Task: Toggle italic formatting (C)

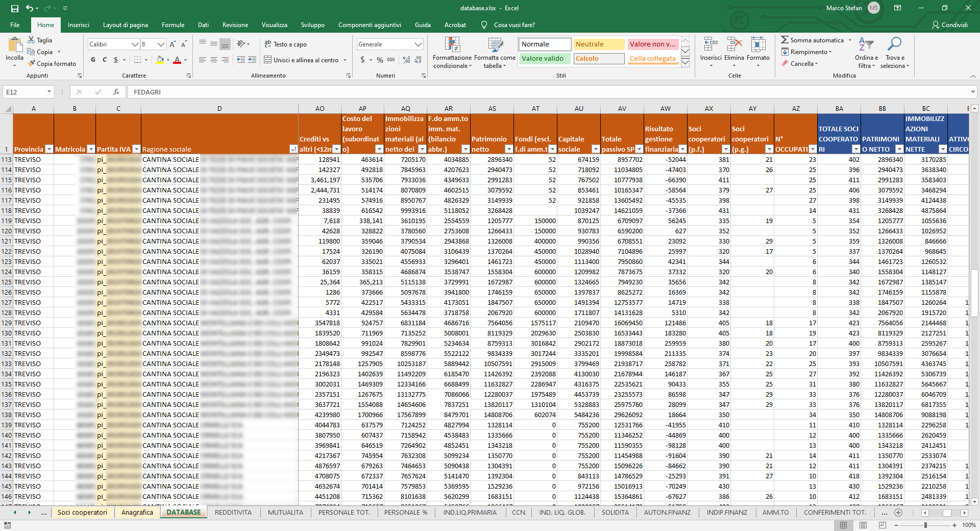Action: point(105,60)
